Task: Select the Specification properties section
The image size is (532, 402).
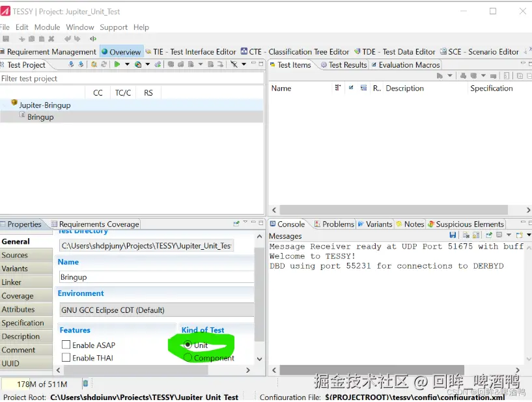Action: [x=26, y=323]
